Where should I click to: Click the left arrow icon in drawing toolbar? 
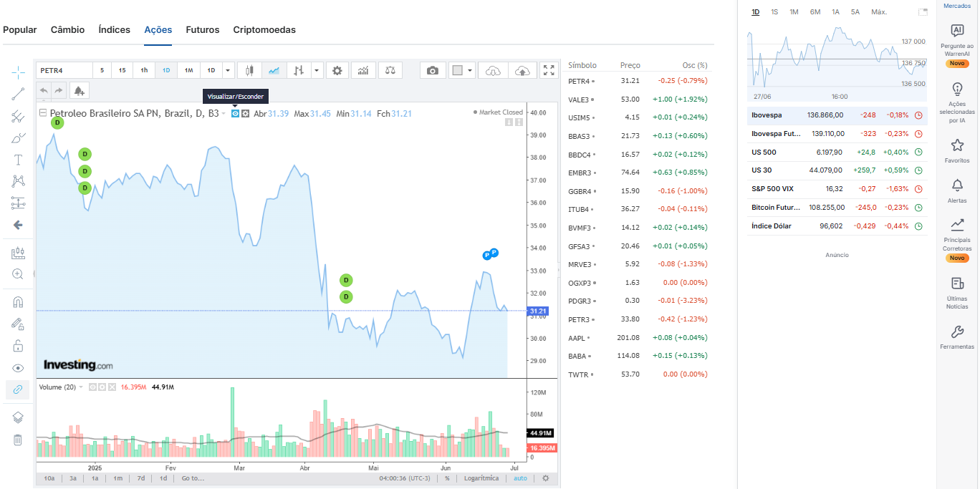point(18,225)
